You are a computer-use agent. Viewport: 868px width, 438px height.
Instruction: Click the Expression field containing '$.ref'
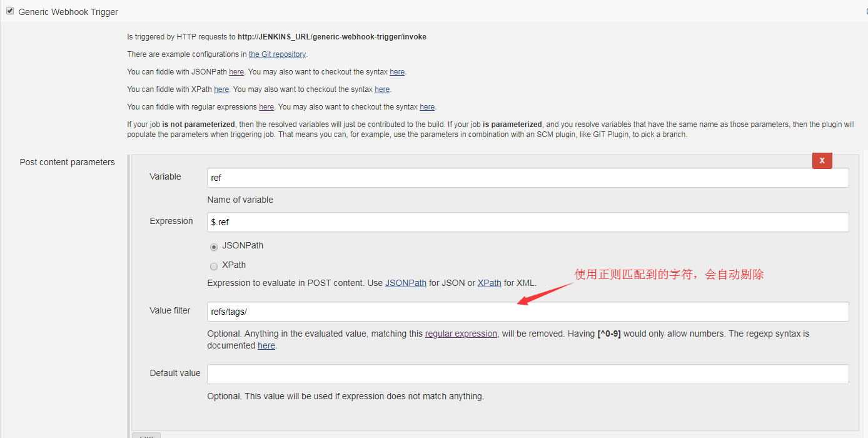527,222
